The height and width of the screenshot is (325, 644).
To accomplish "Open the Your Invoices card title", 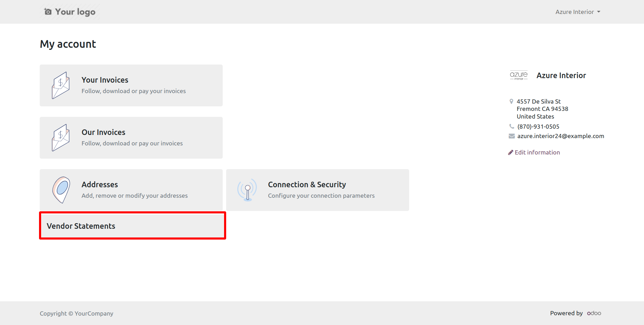I will (x=105, y=80).
